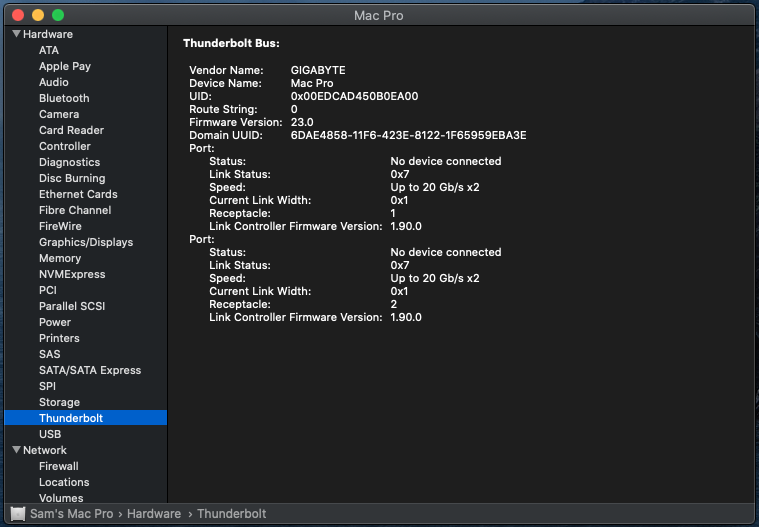This screenshot has height=527, width=759.
Task: Click Device Name value Mac Pro
Action: 312,83
